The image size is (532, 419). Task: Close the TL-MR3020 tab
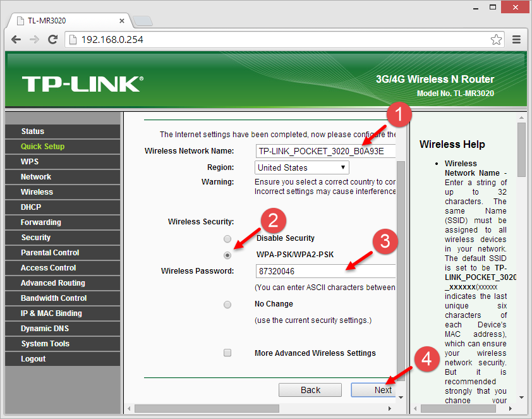(x=122, y=21)
